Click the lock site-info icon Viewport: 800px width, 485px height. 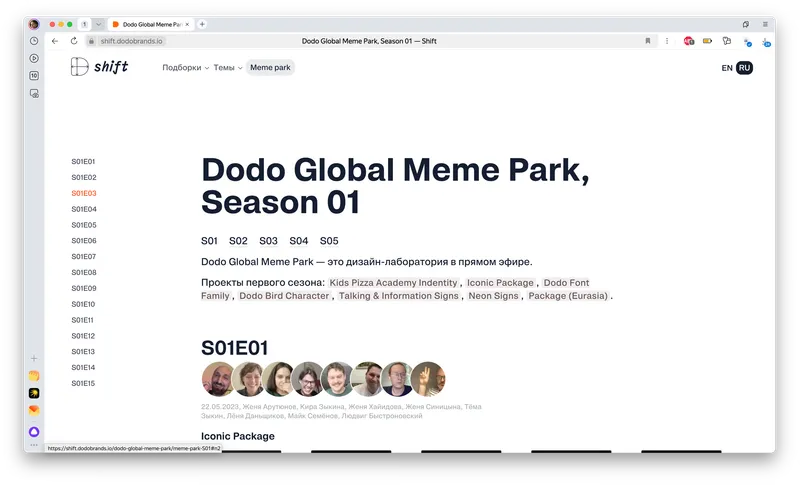click(91, 41)
